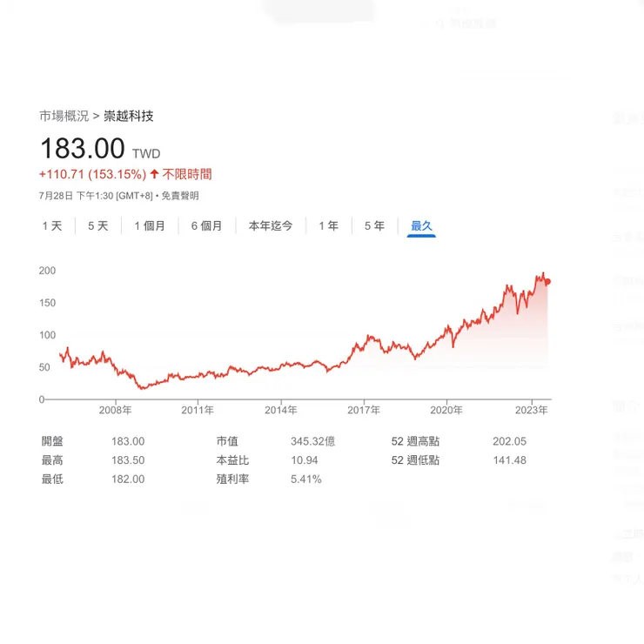The height and width of the screenshot is (644, 644).
Task: Click the 2011年 axis label
Action: (198, 410)
